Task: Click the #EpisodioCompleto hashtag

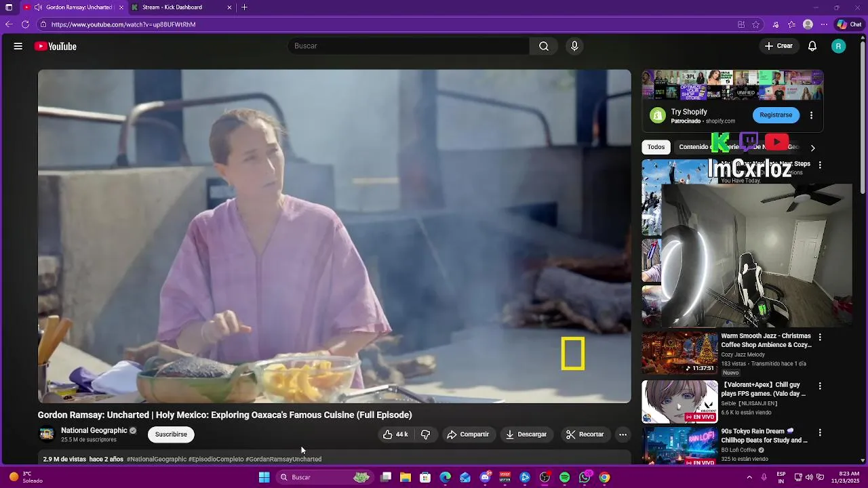Action: [x=216, y=460]
